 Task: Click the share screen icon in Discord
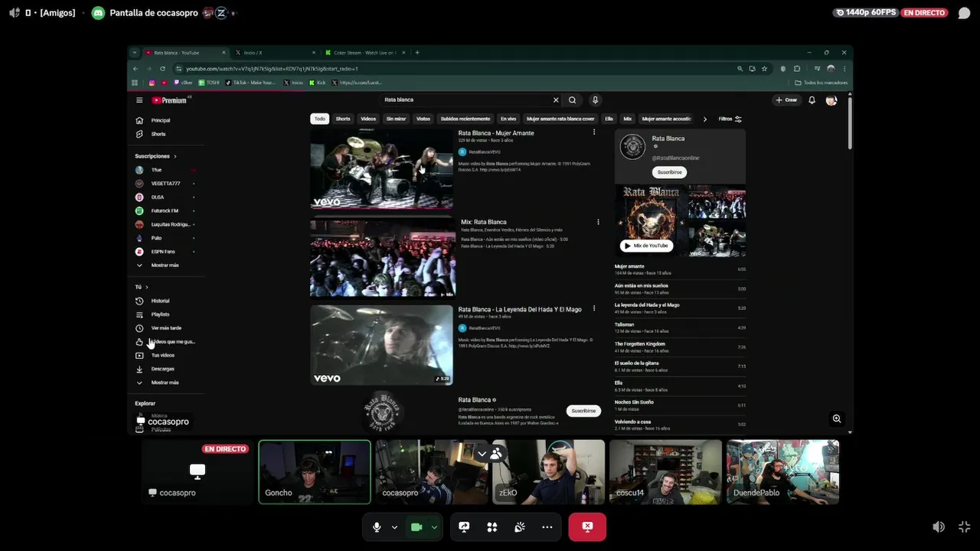click(x=464, y=527)
